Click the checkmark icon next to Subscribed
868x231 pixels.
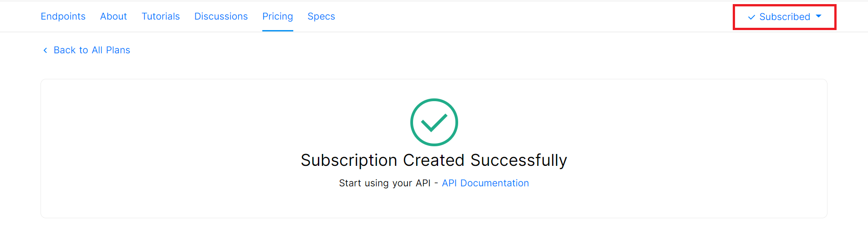751,17
